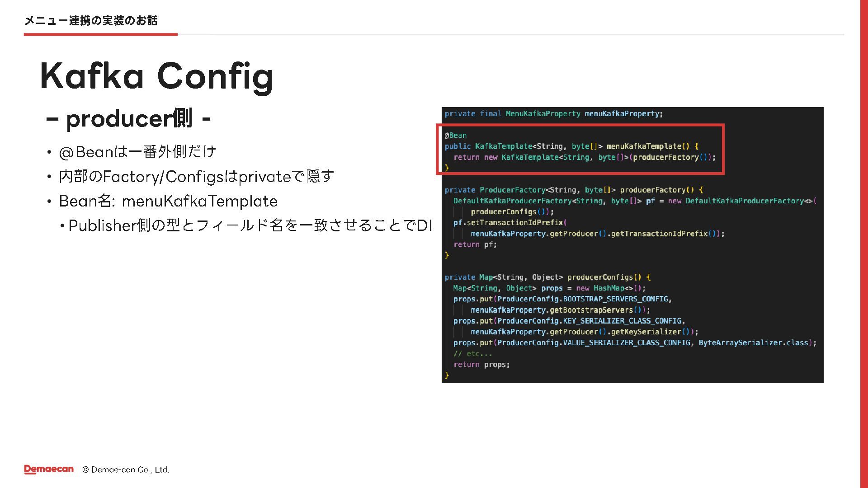The height and width of the screenshot is (488, 868).
Task: Click the 'return pf;' code line
Action: (475, 244)
